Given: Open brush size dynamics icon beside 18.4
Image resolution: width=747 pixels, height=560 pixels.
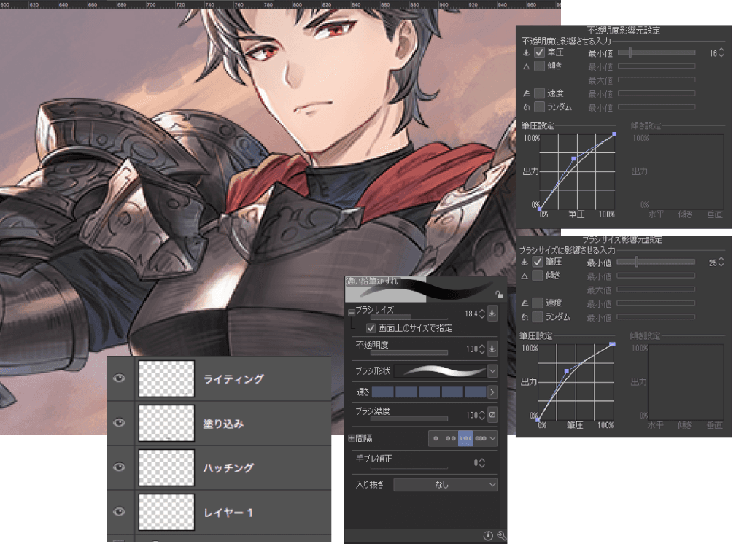Looking at the screenshot, I should (x=492, y=314).
